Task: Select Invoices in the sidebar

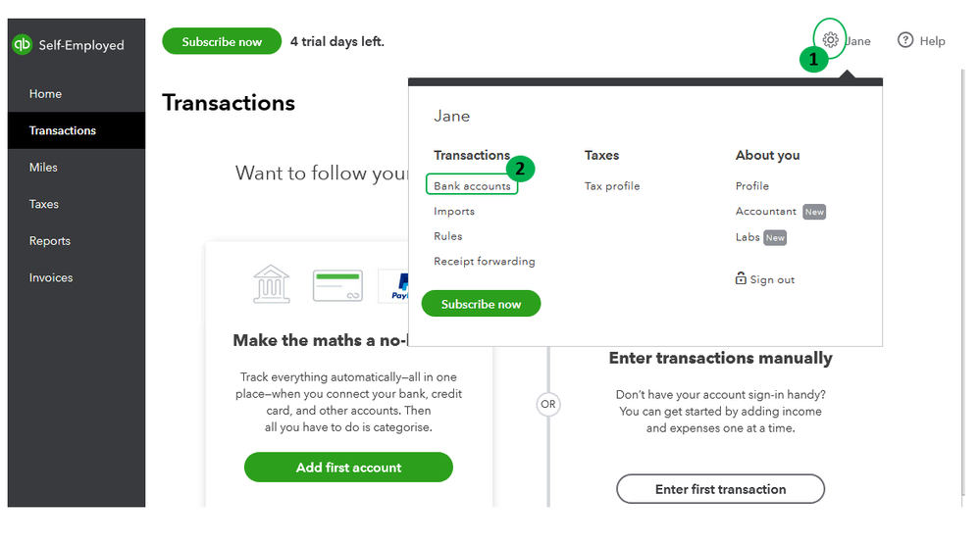Action: point(51,277)
